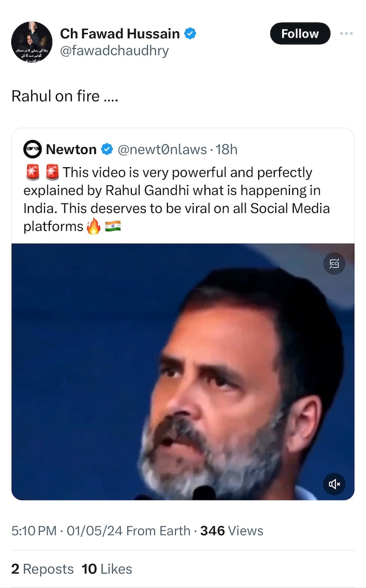This screenshot has height=588, width=366.
Task: Click verified badge next to Ch Fawad Hussain
Action: pyautogui.click(x=190, y=34)
